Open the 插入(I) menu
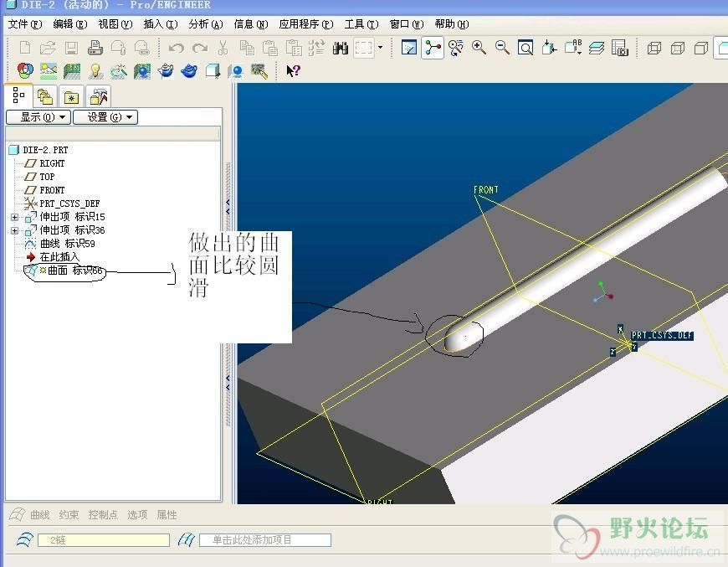The height and width of the screenshot is (567, 728). (x=161, y=24)
